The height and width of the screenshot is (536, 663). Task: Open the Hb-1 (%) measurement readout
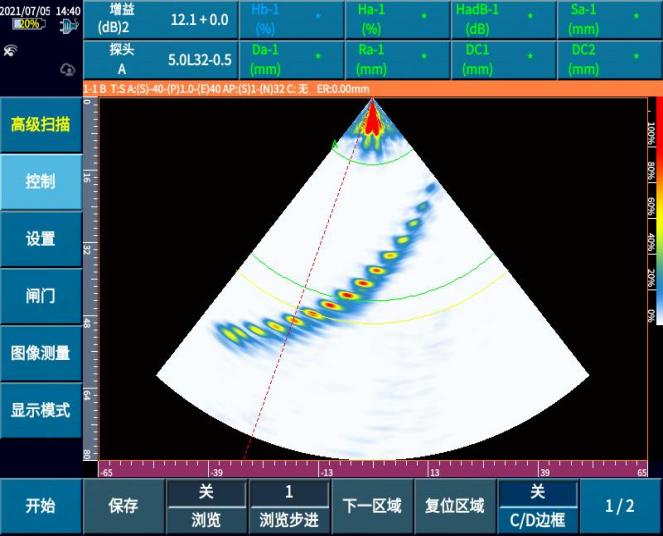pos(291,20)
